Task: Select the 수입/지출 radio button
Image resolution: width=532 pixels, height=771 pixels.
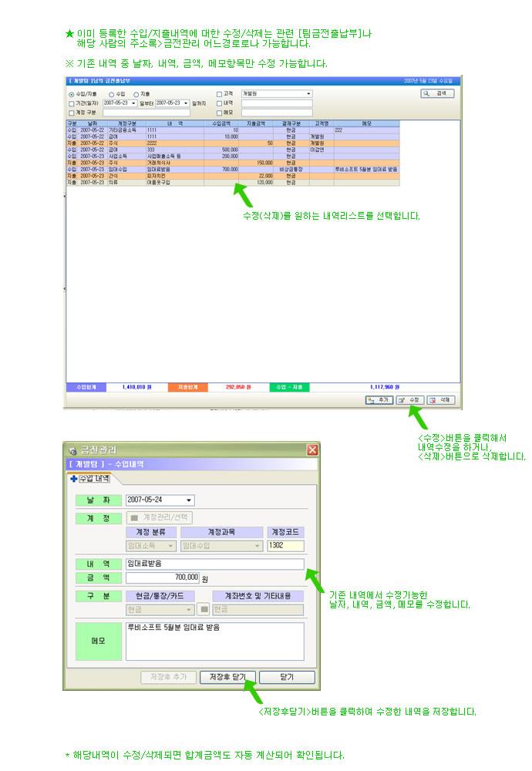Action: point(72,94)
